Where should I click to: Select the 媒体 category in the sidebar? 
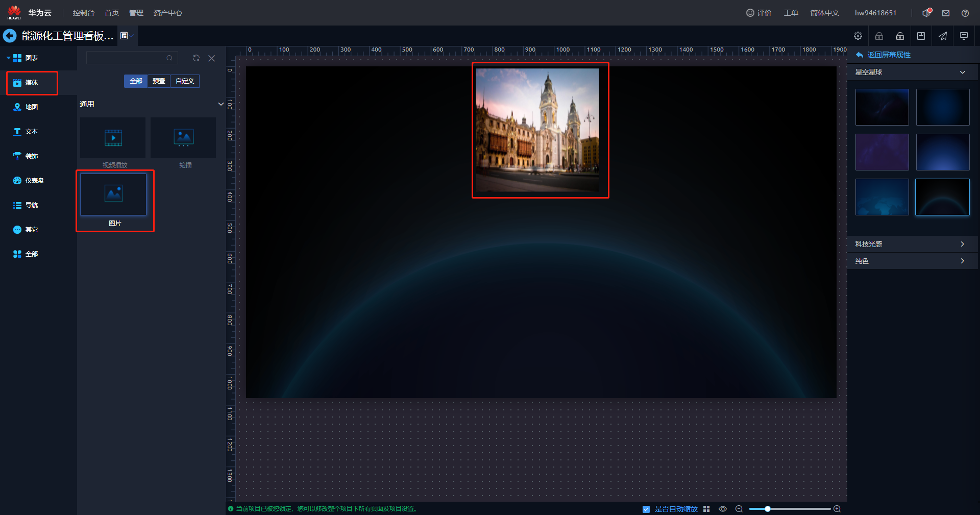(x=32, y=83)
